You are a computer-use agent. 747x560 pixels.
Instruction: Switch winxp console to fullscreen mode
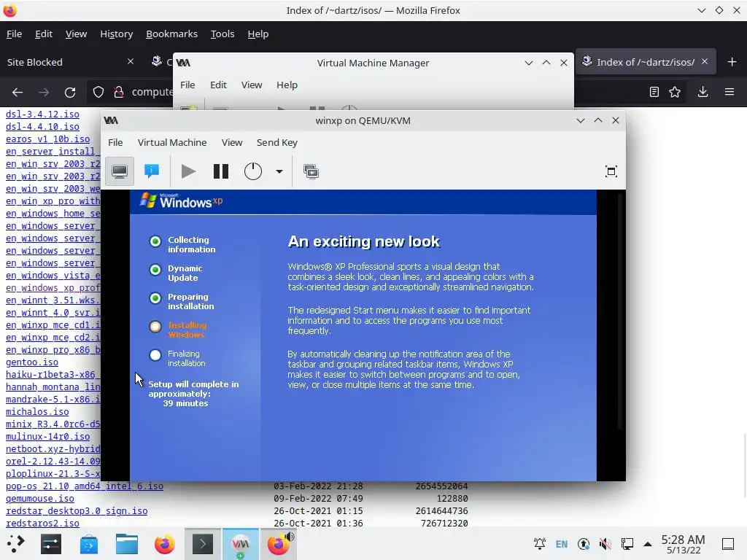tap(611, 171)
